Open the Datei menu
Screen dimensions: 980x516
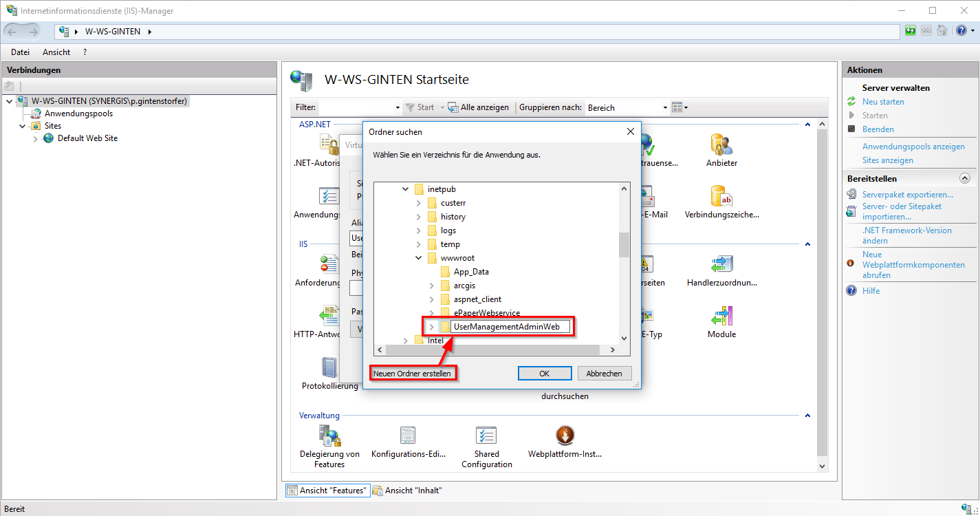tap(20, 52)
